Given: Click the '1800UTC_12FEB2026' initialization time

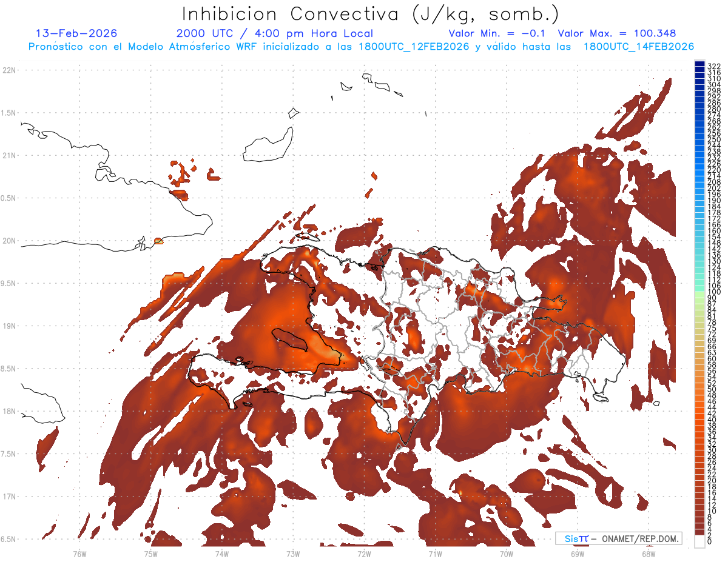Looking at the screenshot, I should click(x=414, y=47).
